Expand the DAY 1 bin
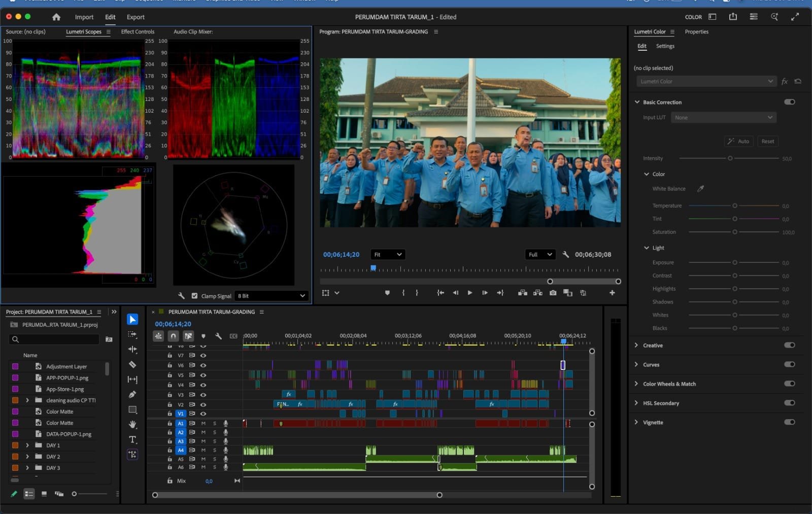 pyautogui.click(x=27, y=445)
